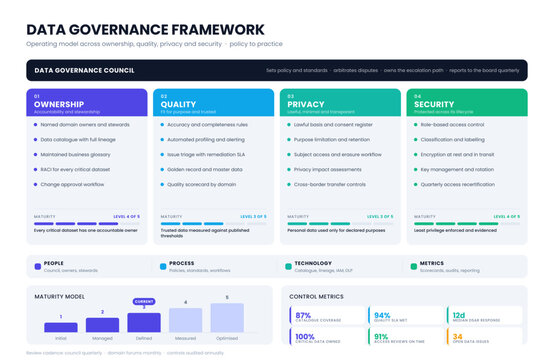The width and height of the screenshot is (554, 360).
Task: Click the purple People legend square
Action: [x=38, y=266]
